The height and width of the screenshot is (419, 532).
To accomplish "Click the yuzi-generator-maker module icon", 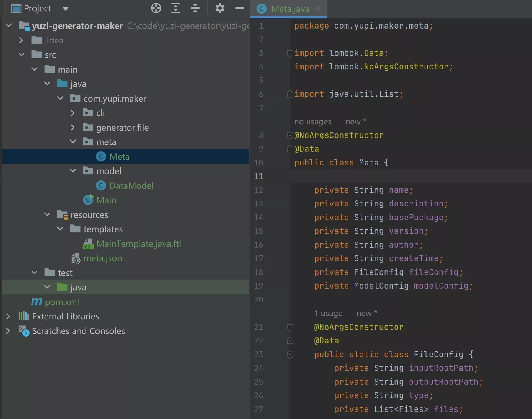I will point(24,26).
